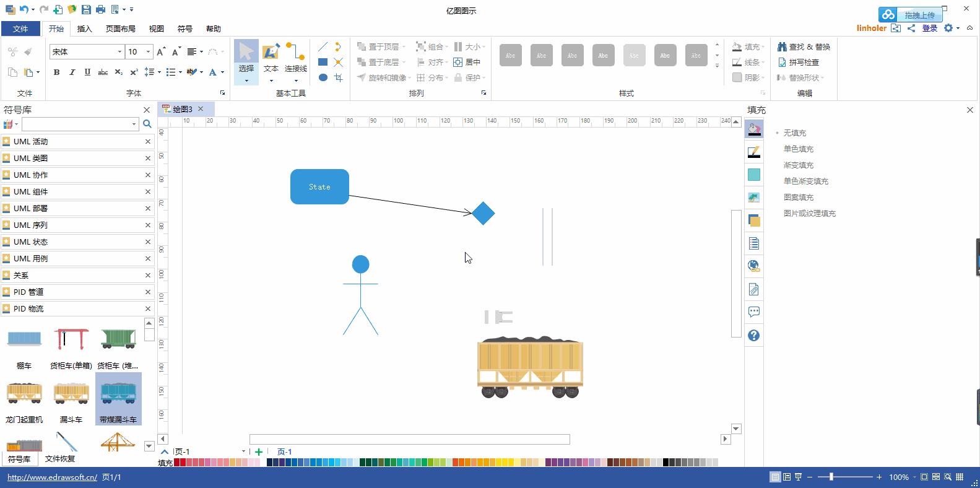Click the black color swatch in palette
980x488 pixels.
tap(666, 463)
